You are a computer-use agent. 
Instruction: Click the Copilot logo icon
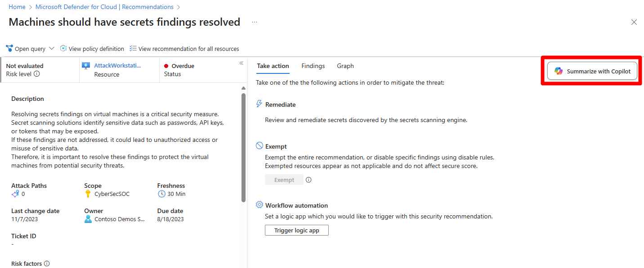[x=559, y=71]
